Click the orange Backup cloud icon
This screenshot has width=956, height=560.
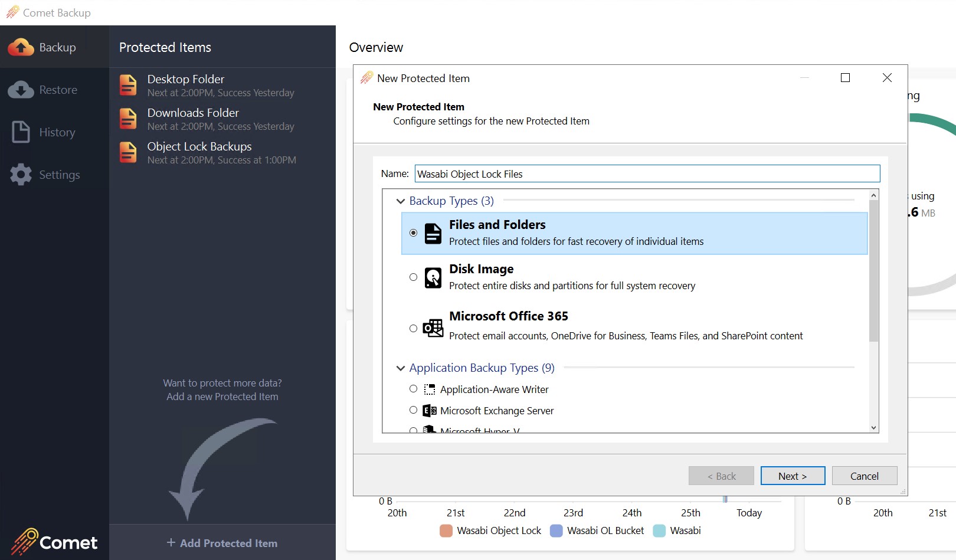coord(21,47)
